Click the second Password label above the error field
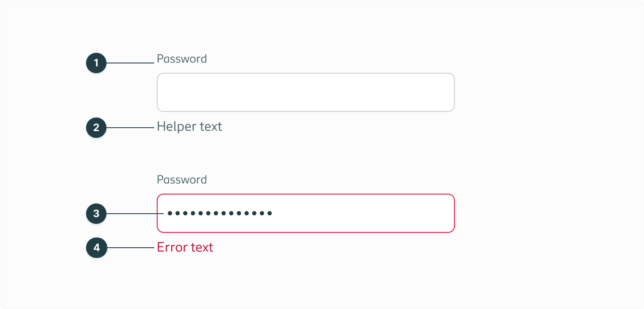This screenshot has height=309, width=644. point(182,180)
